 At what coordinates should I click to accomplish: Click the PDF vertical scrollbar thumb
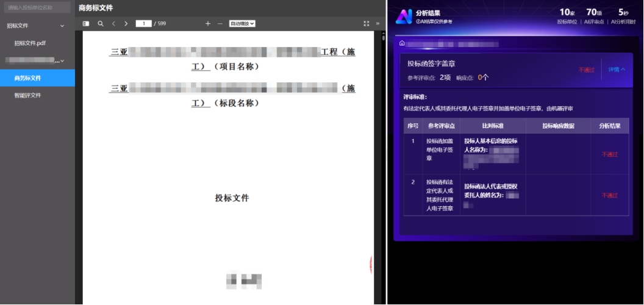[383, 38]
